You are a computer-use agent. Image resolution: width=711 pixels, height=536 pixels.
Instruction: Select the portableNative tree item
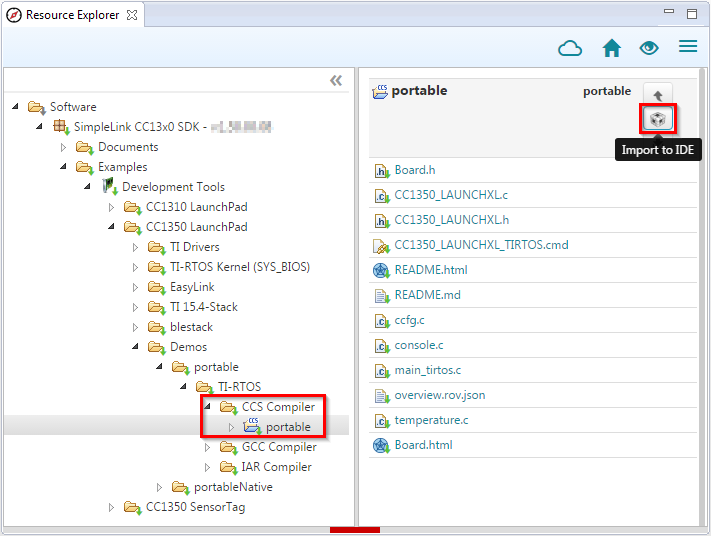tap(233, 487)
